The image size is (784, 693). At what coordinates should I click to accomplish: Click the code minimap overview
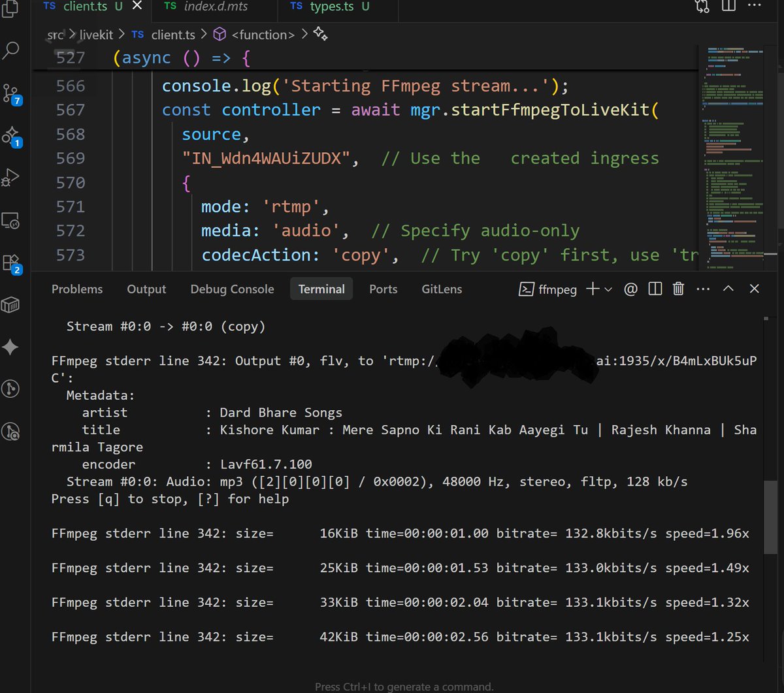pyautogui.click(x=734, y=157)
